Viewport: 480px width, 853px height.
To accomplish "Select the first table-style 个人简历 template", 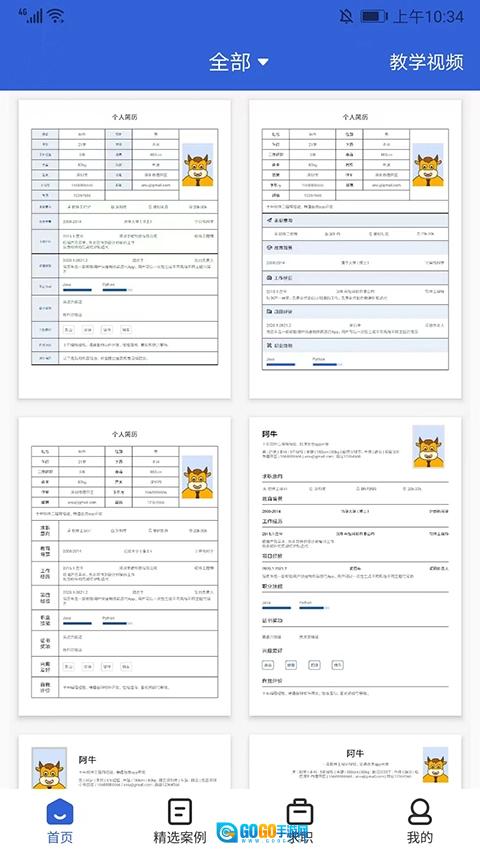I will (x=125, y=249).
